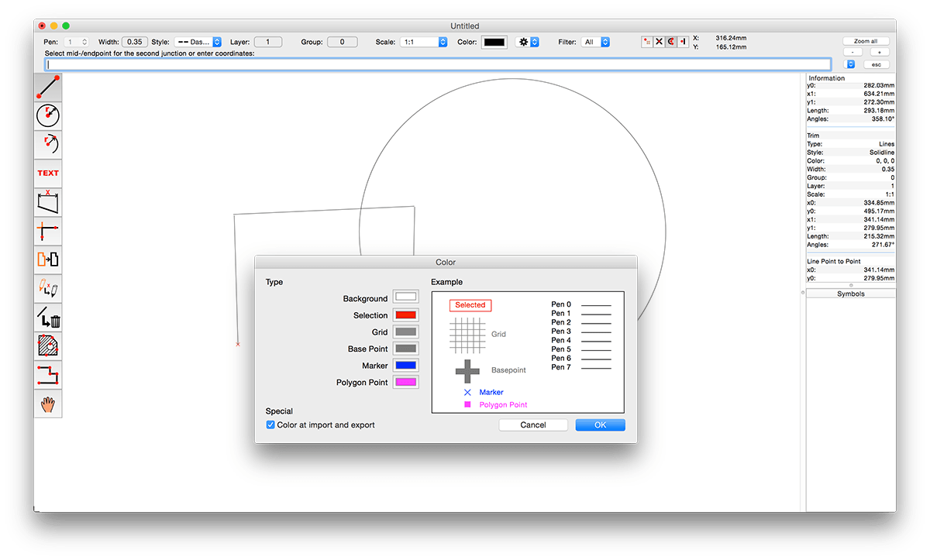
Task: Open the line Style dropdown
Action: [x=198, y=42]
